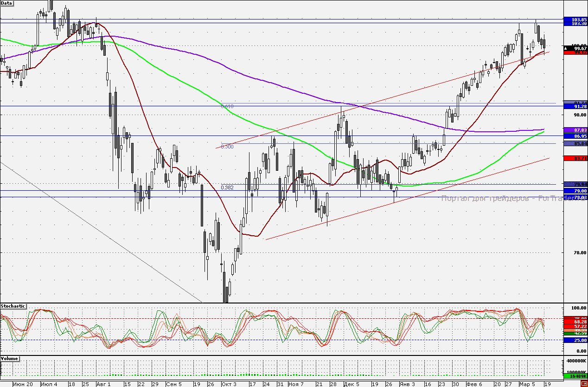Click the green volume value tag 16489K
Viewport: 588px width, 387px height.
coord(575,376)
